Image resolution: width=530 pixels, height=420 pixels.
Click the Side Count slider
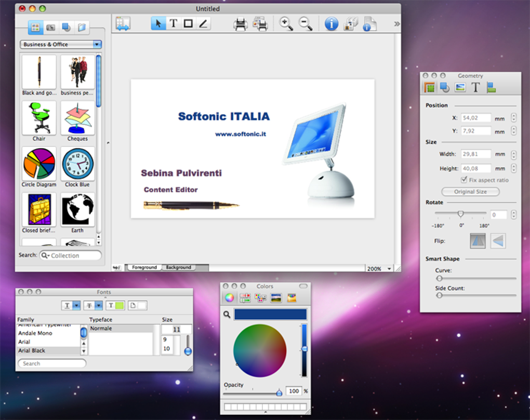(x=476, y=295)
